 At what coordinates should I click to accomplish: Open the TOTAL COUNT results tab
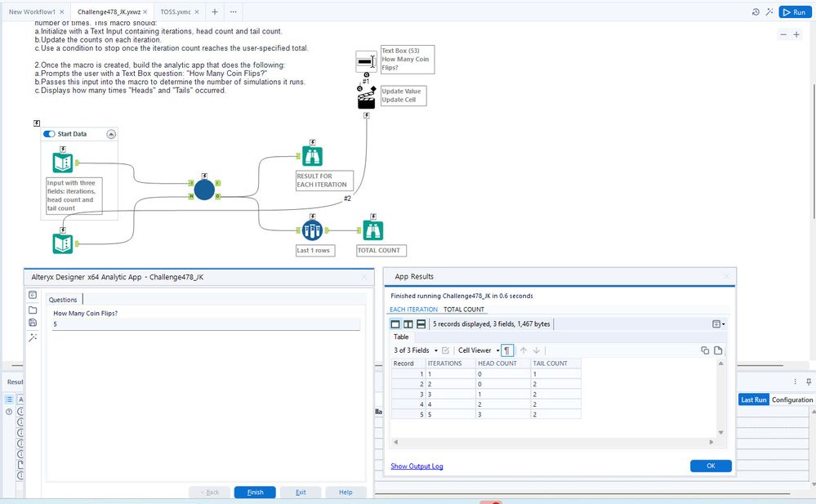[464, 310]
